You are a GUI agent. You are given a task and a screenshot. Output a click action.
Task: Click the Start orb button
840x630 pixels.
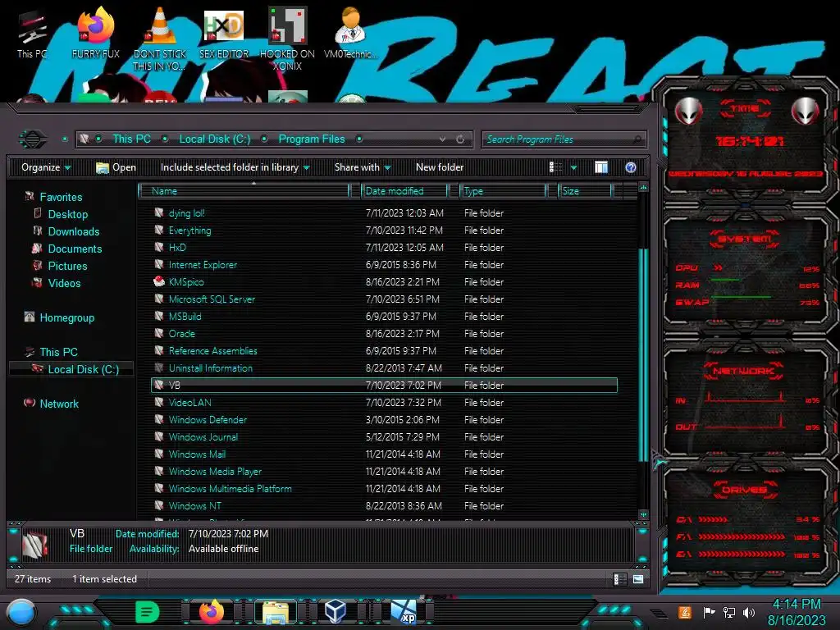click(21, 612)
